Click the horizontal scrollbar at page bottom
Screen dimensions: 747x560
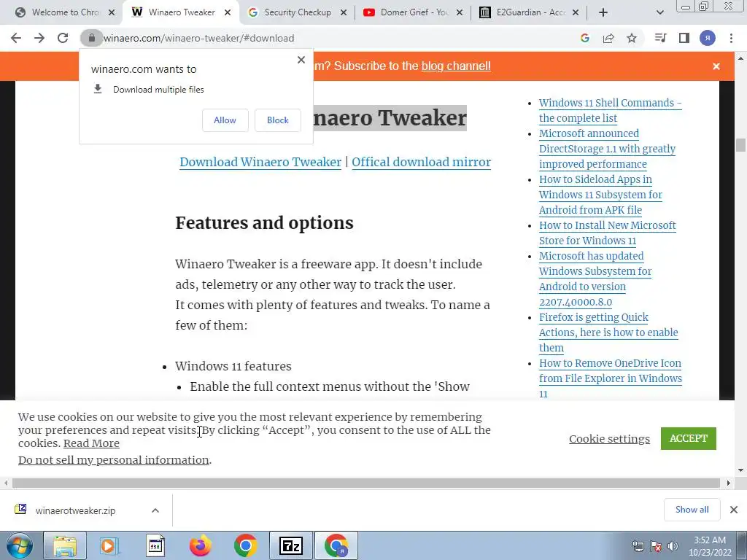click(x=366, y=483)
